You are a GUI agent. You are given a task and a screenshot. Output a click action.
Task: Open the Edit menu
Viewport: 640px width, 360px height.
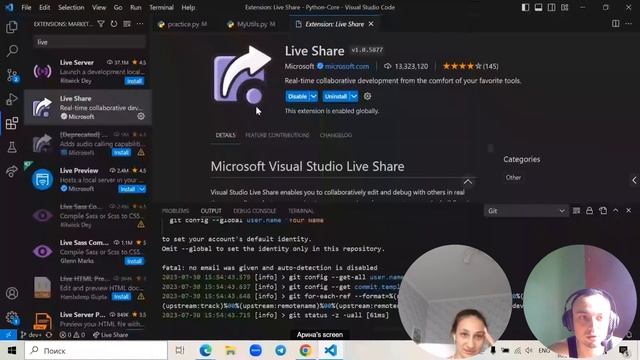tap(44, 7)
